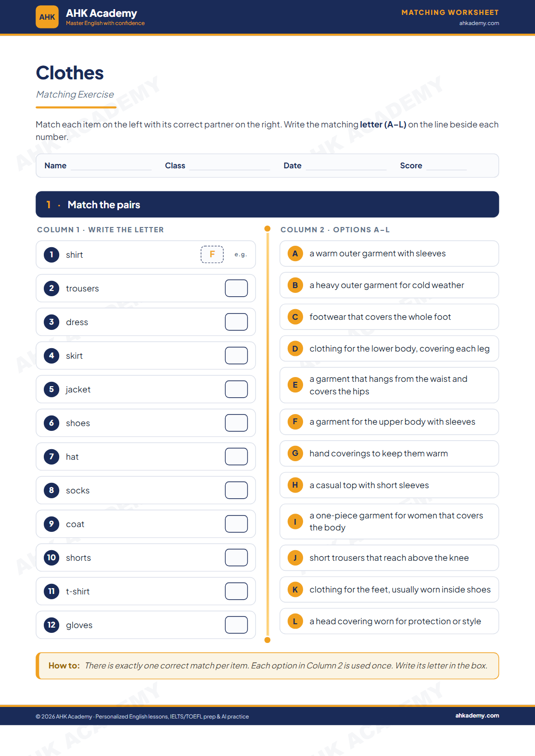Click the number 12 badge beside gloves
The height and width of the screenshot is (756, 535).
pyautogui.click(x=51, y=625)
